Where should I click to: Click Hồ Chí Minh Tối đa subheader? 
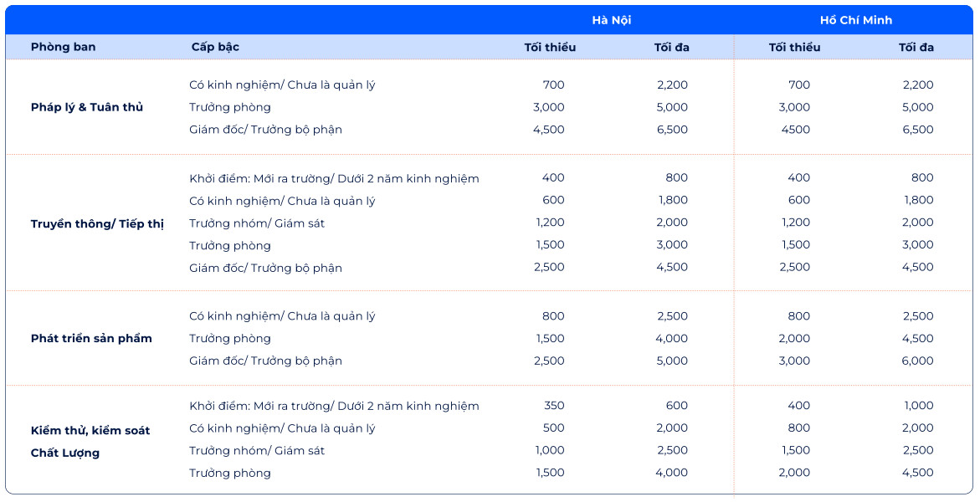tap(916, 47)
